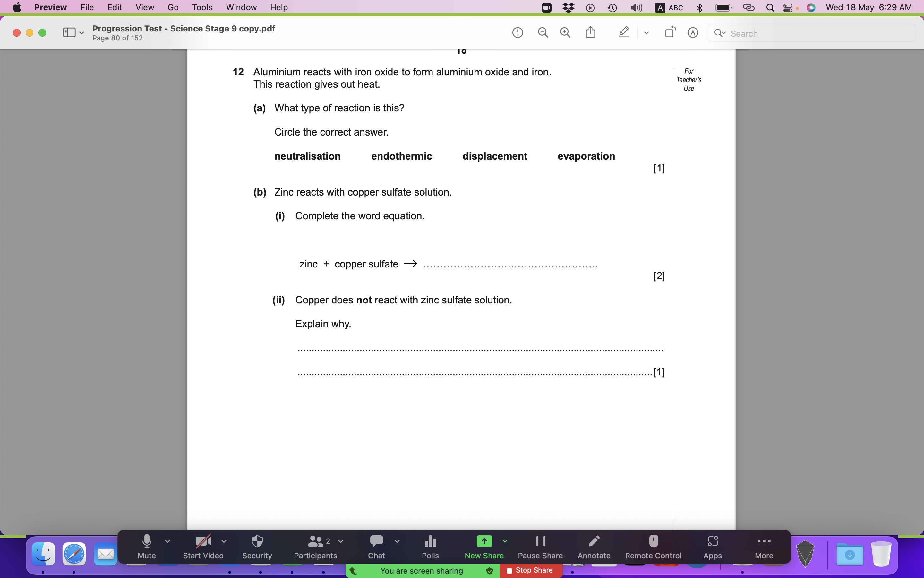Open Mail from the Dock
Screen dimensions: 924x578
(x=105, y=554)
